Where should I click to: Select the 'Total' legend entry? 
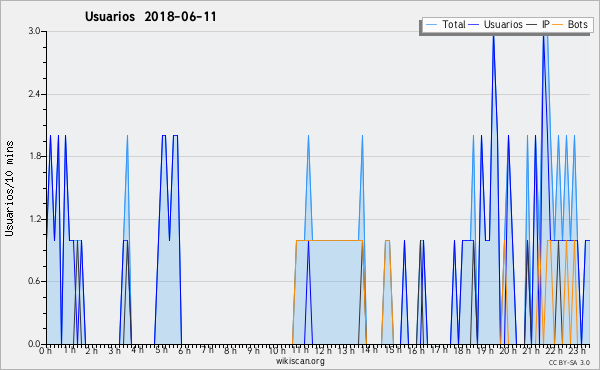(x=454, y=24)
